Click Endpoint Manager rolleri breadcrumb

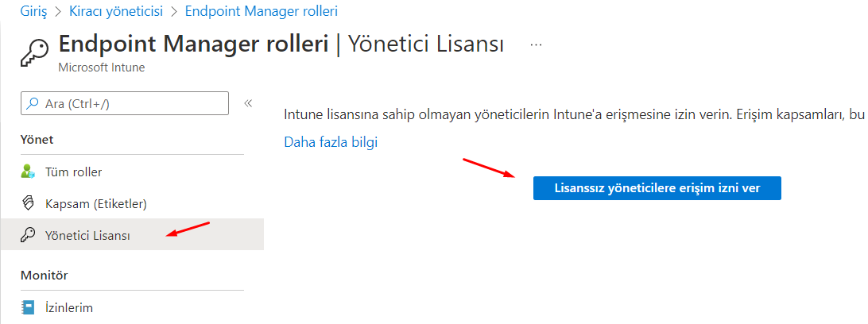(261, 11)
